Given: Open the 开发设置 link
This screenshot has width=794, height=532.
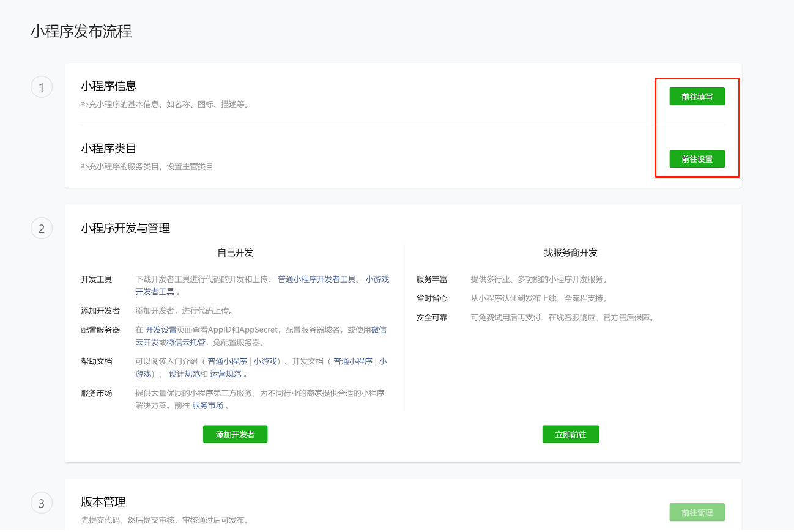Looking at the screenshot, I should point(161,330).
